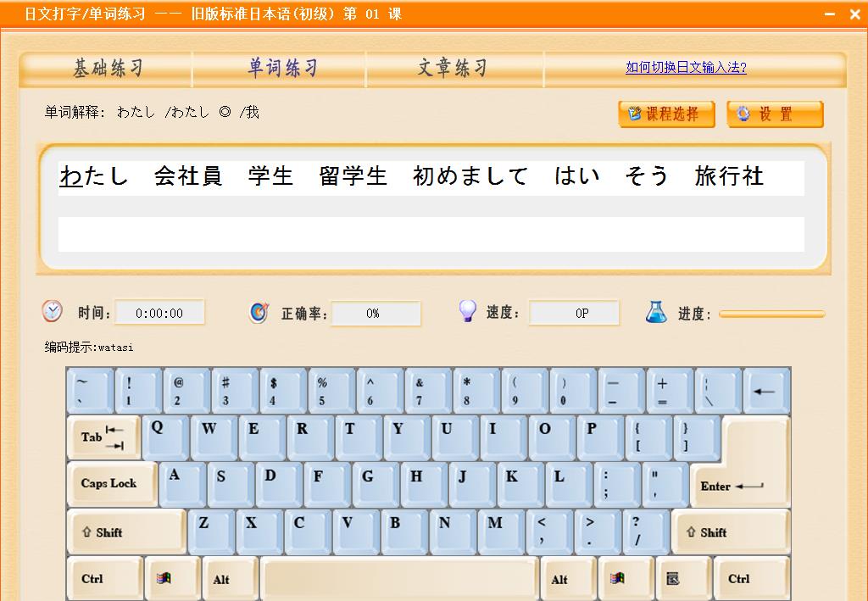This screenshot has width=868, height=601.
Task: Toggle the left Shift key
Action: pyautogui.click(x=125, y=531)
